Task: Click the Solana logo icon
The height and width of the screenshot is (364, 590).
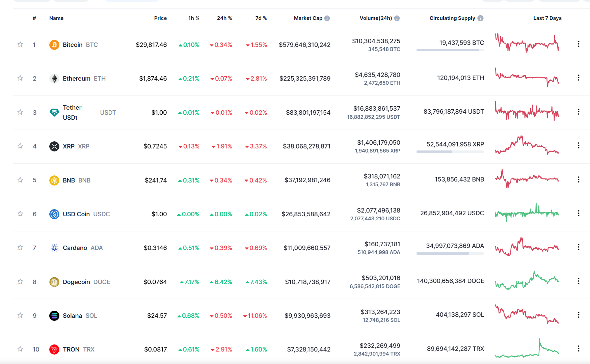Action: coord(54,316)
